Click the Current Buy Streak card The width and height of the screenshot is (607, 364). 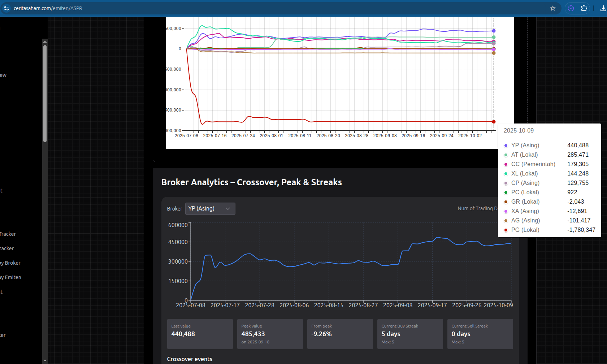[410, 334]
